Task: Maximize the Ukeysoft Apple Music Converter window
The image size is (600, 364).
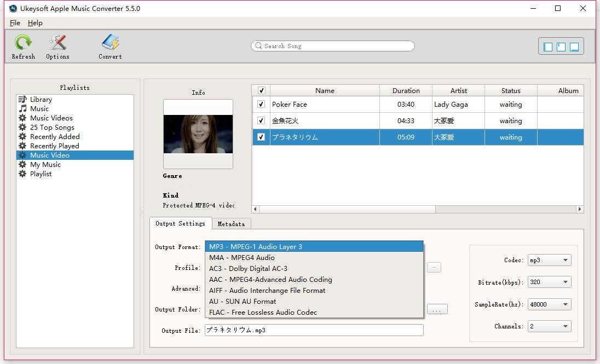Action: (558, 8)
